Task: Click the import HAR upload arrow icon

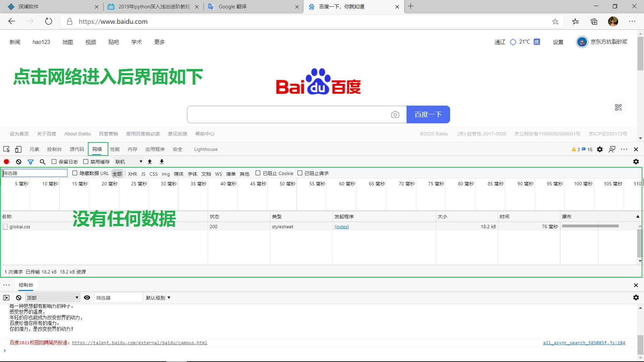Action: coord(150,162)
